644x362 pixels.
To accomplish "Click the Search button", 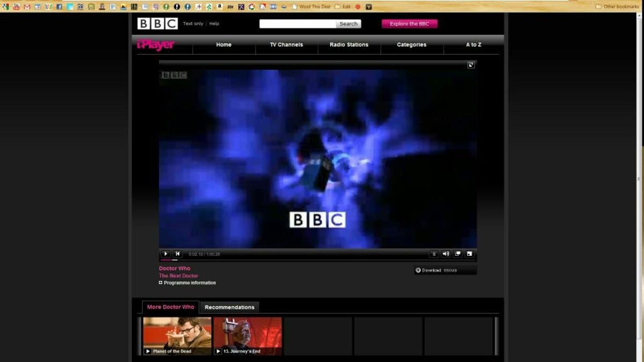I will point(348,24).
